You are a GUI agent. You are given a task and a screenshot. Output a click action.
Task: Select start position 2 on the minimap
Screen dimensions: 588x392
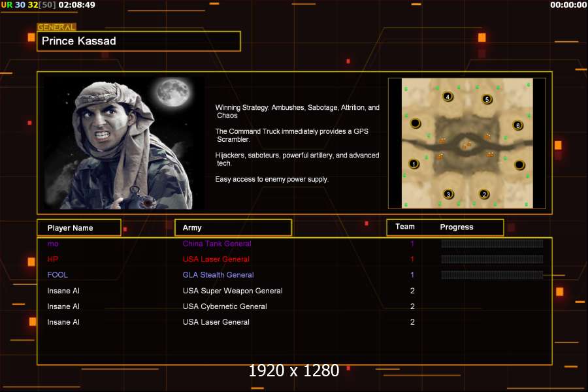click(x=484, y=194)
